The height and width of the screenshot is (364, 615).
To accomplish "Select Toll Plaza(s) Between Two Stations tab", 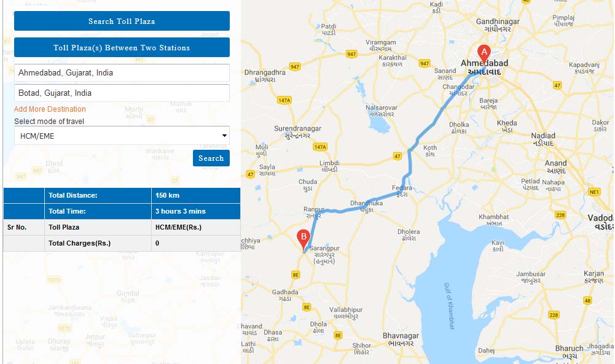I will (x=122, y=47).
